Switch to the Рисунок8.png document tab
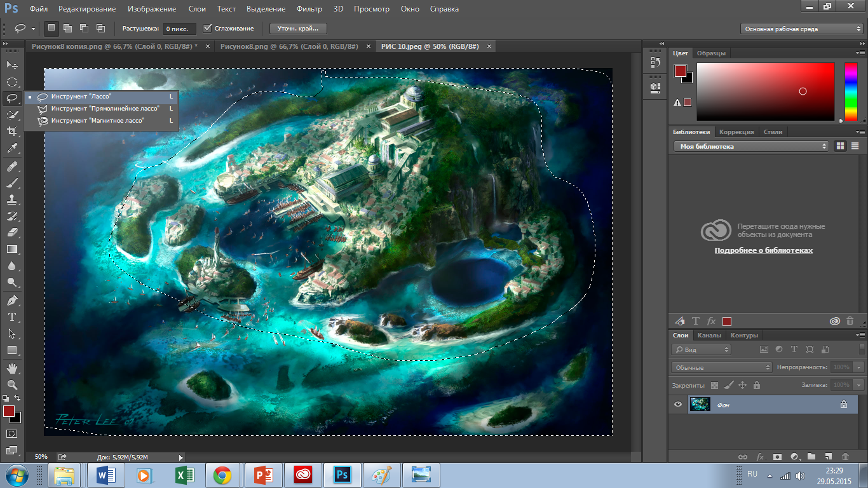 [289, 46]
